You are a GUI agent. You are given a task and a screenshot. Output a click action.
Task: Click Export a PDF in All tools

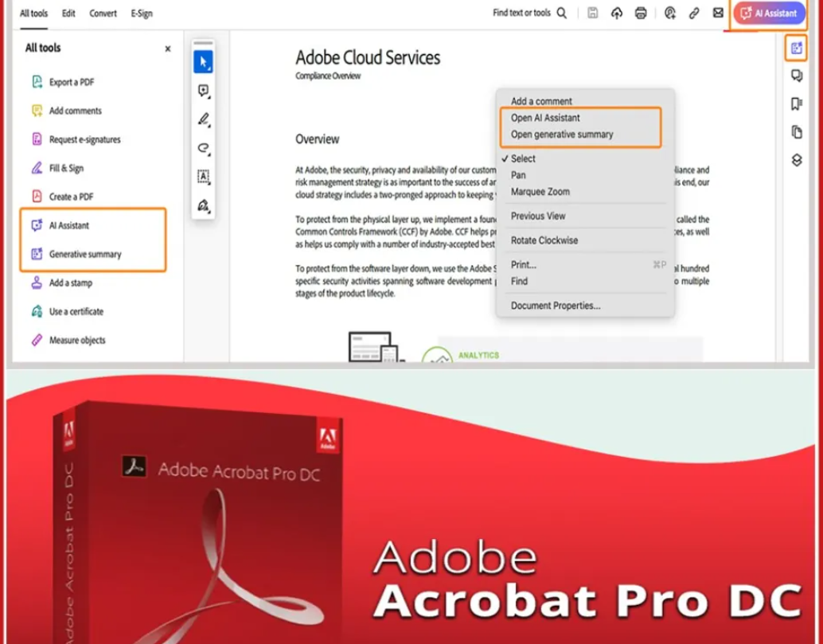(x=72, y=82)
